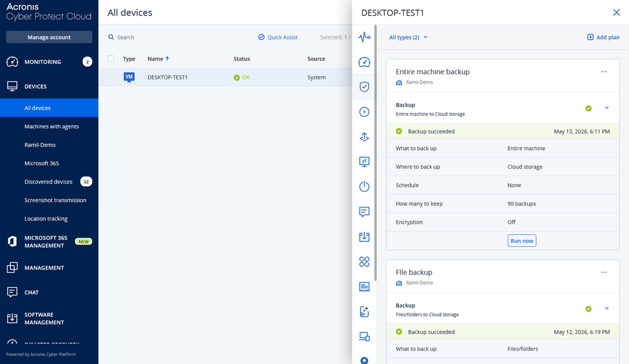Open the All types (2) filter dropdown
The width and height of the screenshot is (629, 364).
[x=408, y=37]
